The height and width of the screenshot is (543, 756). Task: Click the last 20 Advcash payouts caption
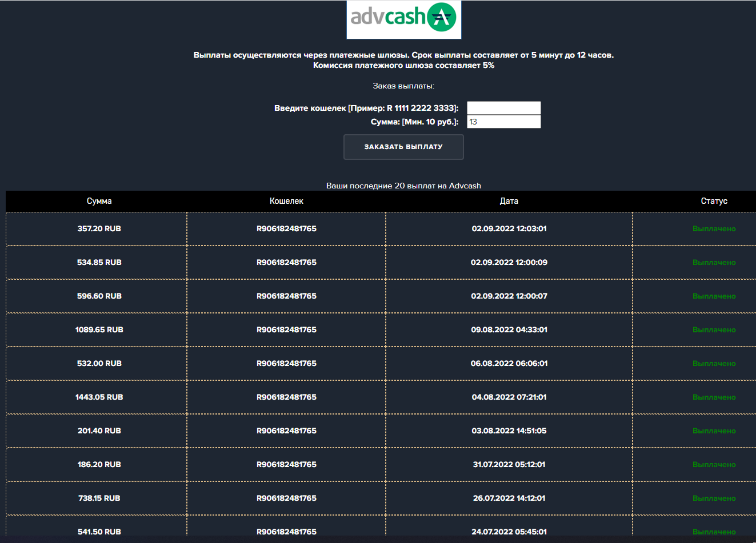click(403, 186)
